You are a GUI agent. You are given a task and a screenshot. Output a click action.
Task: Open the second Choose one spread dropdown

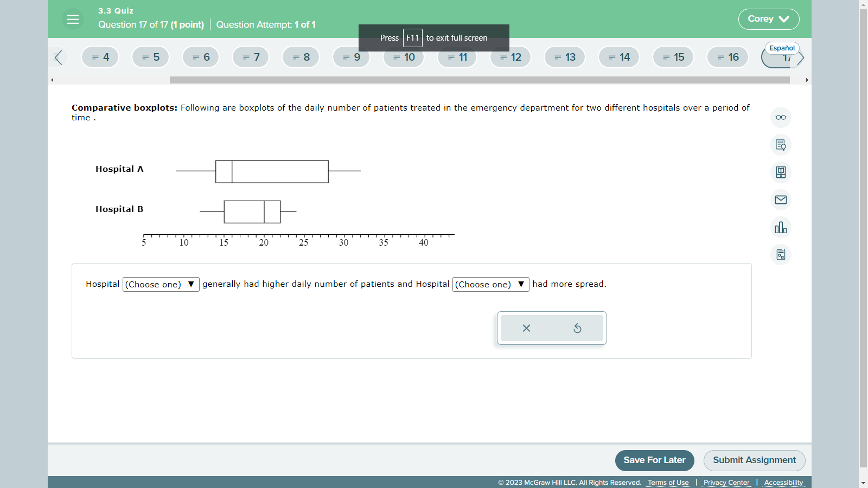coord(490,284)
